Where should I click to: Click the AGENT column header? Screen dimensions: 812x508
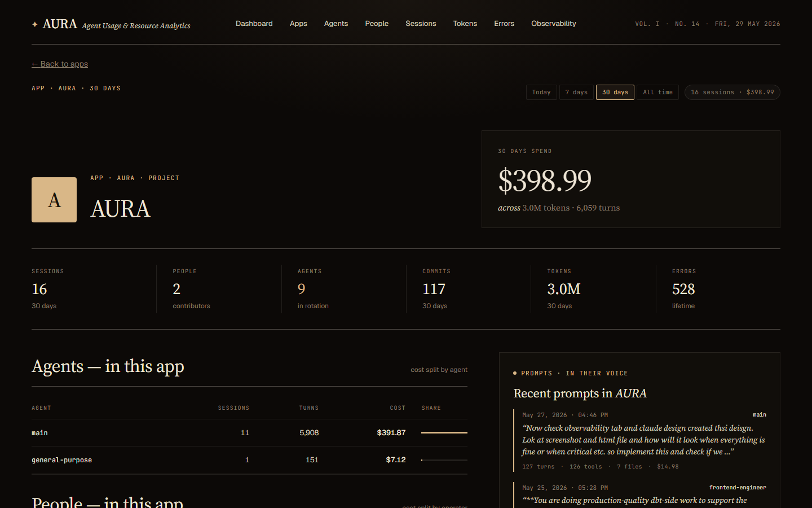41,408
